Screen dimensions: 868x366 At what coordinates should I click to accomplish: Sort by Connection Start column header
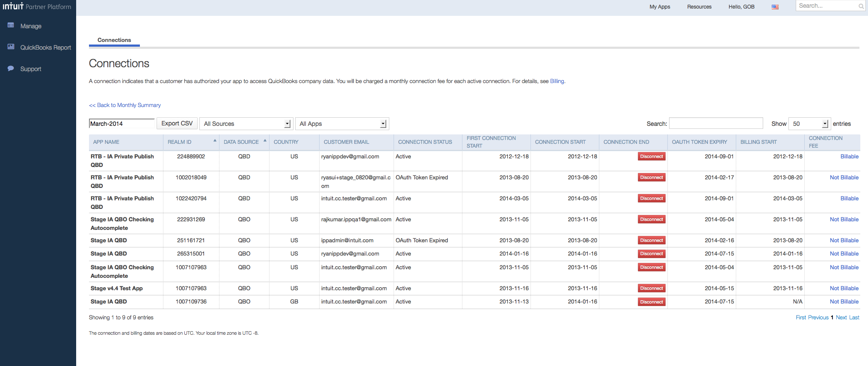coord(565,142)
